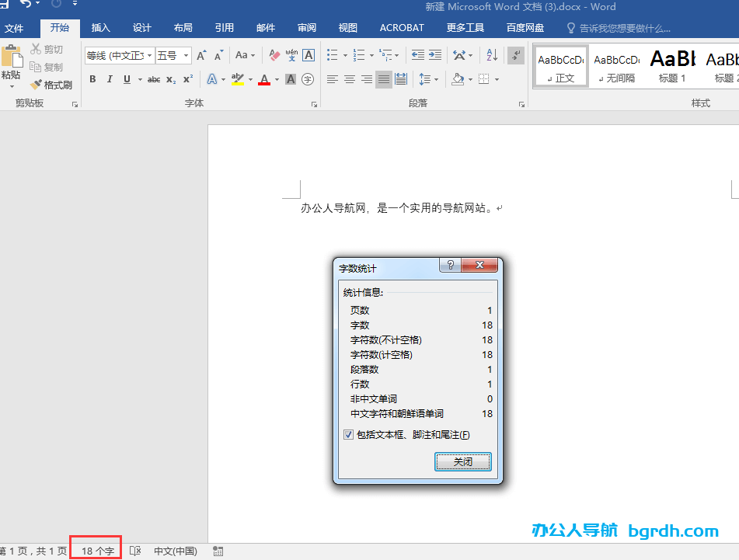Click 关闭 in the word count dialog

463,461
